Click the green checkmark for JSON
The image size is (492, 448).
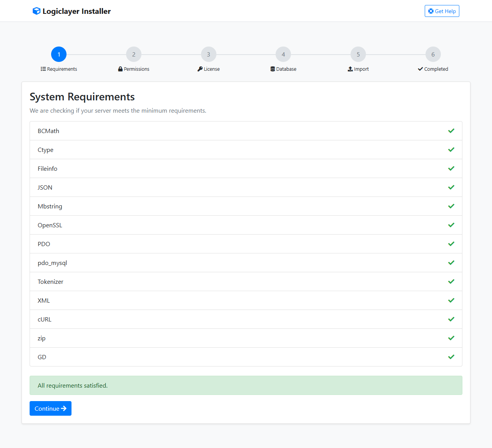click(x=451, y=187)
